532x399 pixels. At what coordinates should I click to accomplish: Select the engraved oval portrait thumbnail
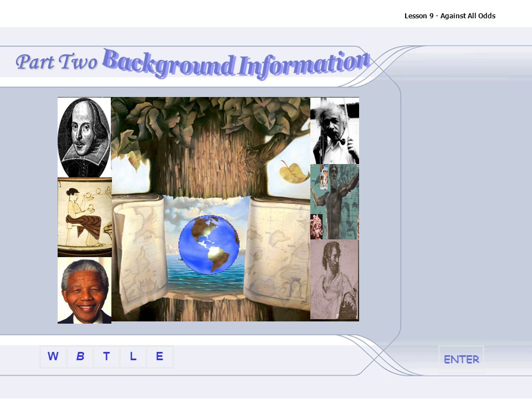pos(84,137)
